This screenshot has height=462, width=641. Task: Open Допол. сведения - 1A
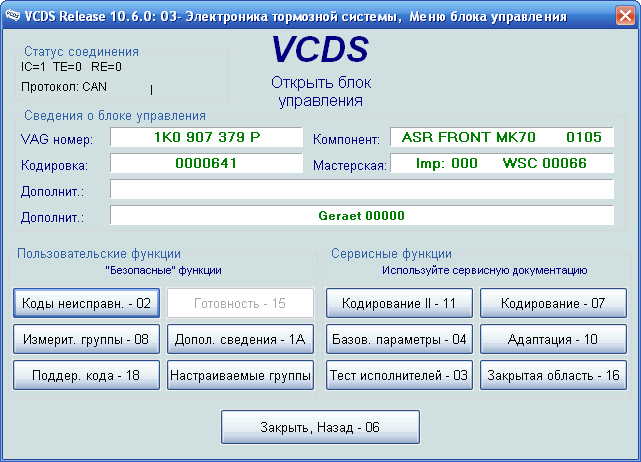[x=240, y=339]
